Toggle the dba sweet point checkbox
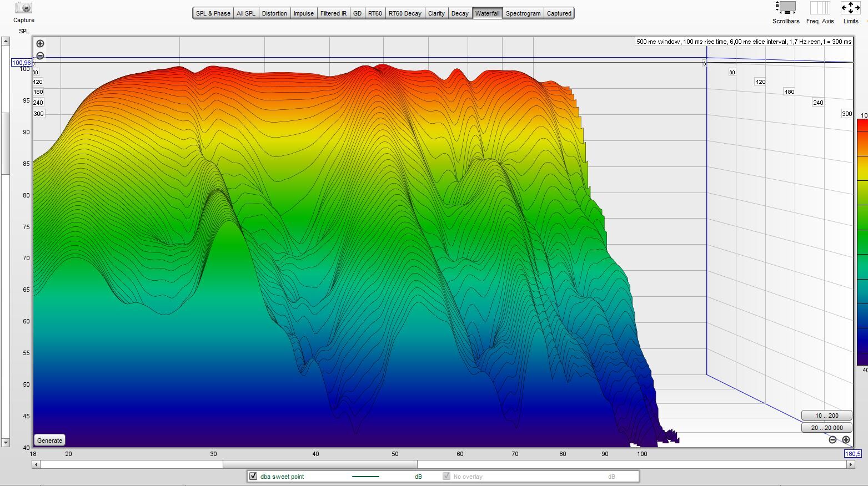The image size is (868, 486). tap(253, 476)
